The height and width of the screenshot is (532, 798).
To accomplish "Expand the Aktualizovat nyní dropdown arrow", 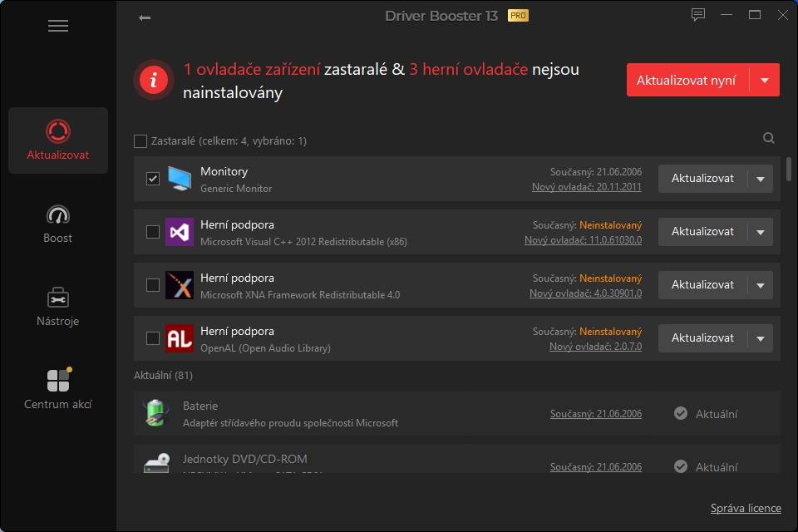I will pos(764,81).
